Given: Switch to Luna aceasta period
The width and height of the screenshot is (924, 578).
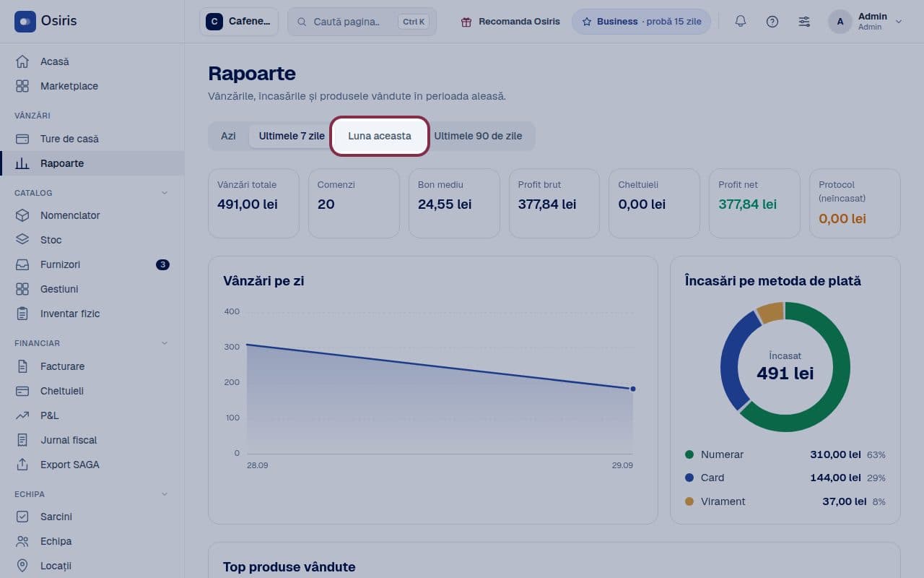Looking at the screenshot, I should pos(380,136).
